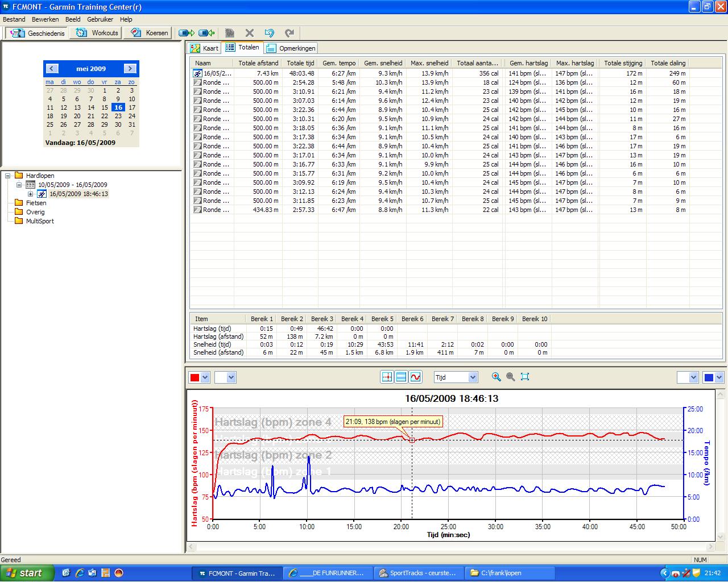Click the blue color swatch for right axis
The width and height of the screenshot is (728, 582).
click(x=709, y=377)
